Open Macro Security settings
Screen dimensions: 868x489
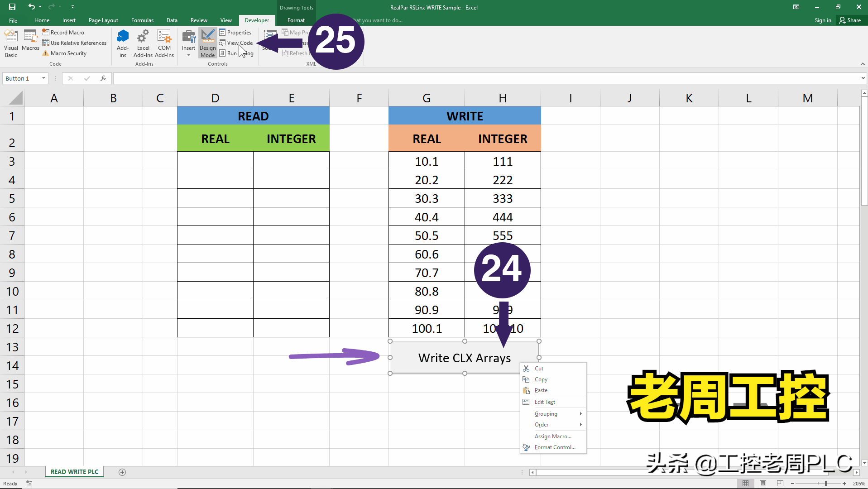[x=68, y=53]
